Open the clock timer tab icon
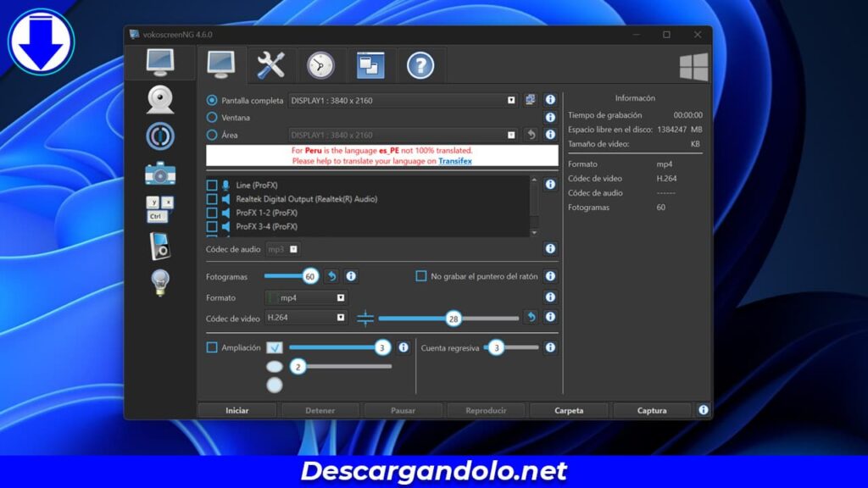 pos(320,64)
